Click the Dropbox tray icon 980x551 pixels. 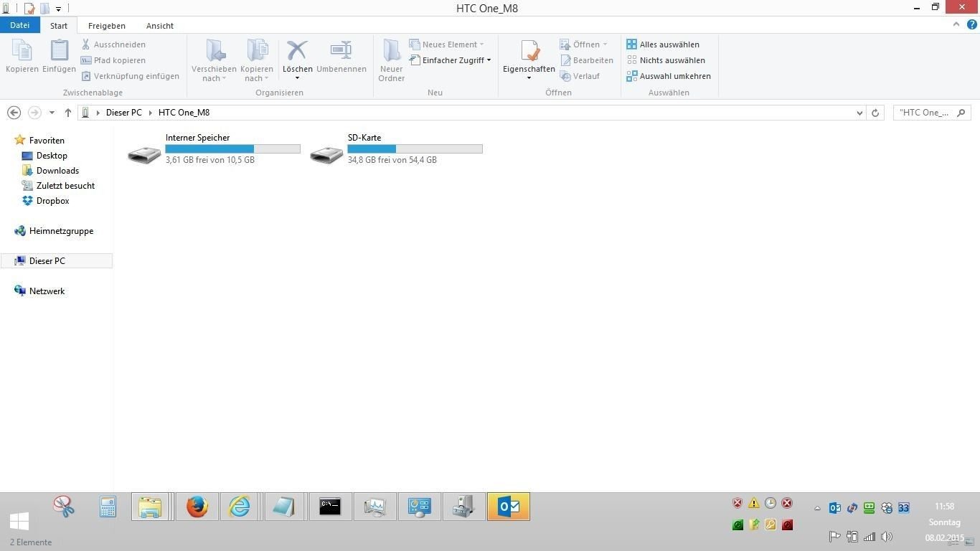[887, 508]
